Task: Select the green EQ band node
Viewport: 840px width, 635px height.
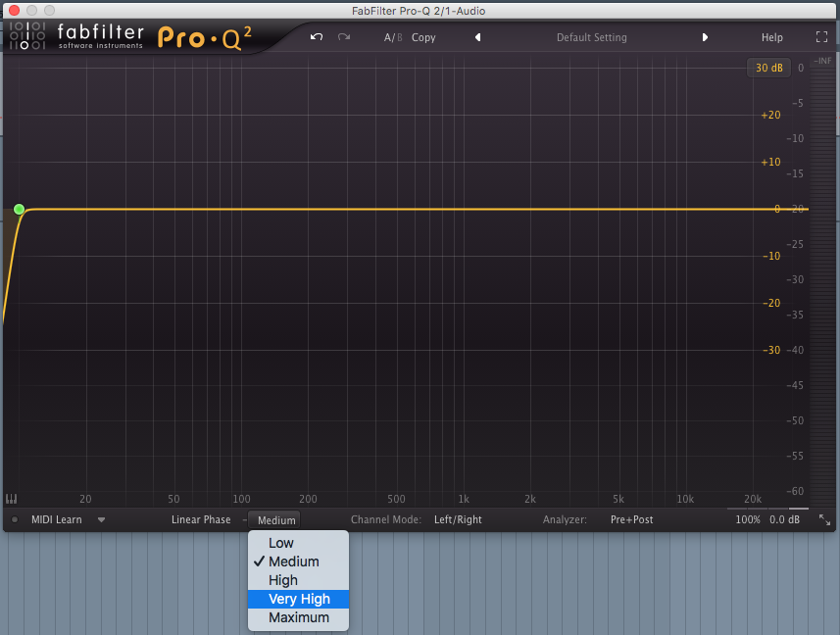Action: coord(19,210)
